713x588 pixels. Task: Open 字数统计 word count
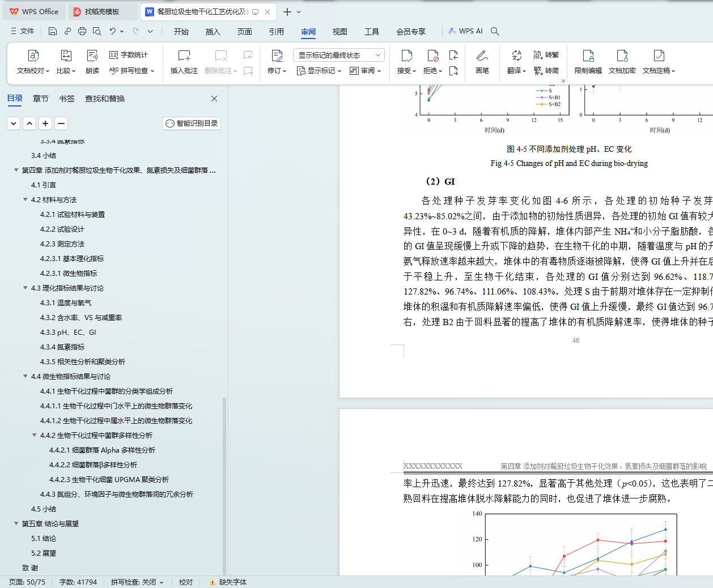[129, 55]
